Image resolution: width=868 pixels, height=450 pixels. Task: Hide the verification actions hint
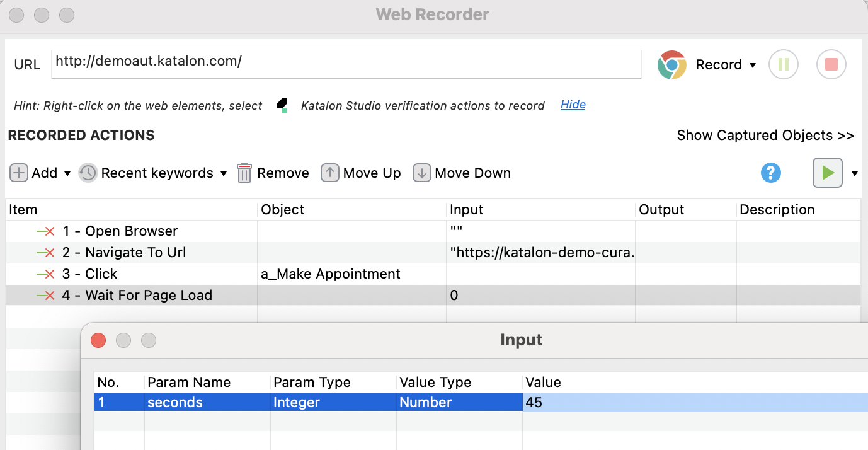[x=573, y=105]
